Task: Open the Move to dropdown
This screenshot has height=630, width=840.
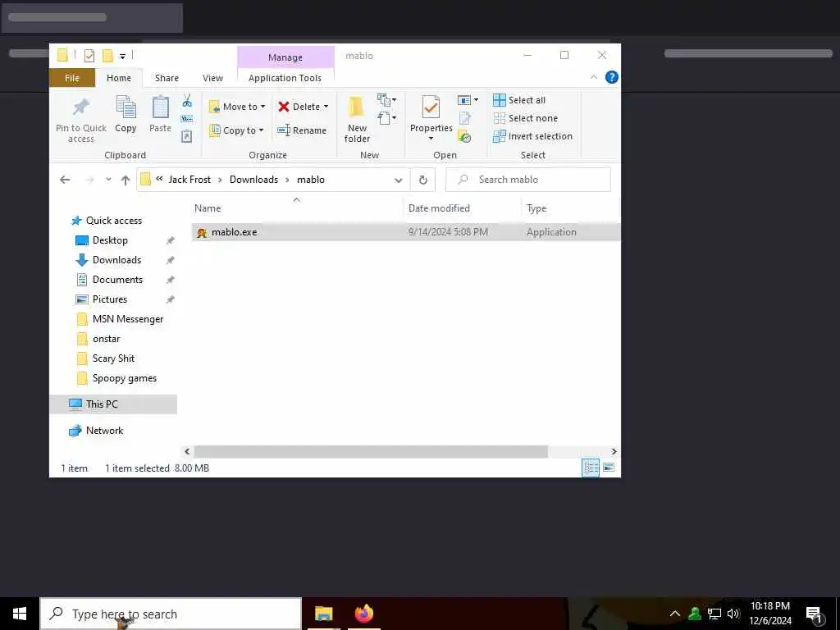Action: click(x=237, y=107)
